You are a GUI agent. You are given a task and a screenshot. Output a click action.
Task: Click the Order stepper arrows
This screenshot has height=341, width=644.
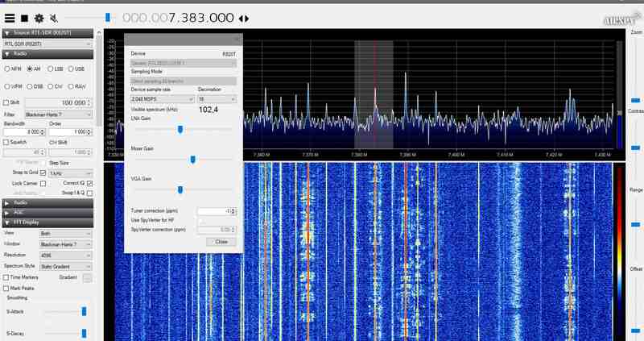[89, 131]
